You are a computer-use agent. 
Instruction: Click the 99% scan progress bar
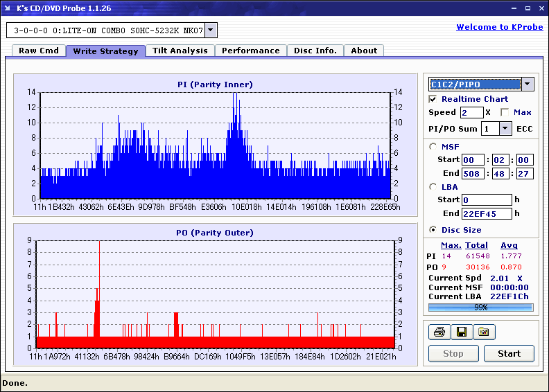click(x=480, y=307)
